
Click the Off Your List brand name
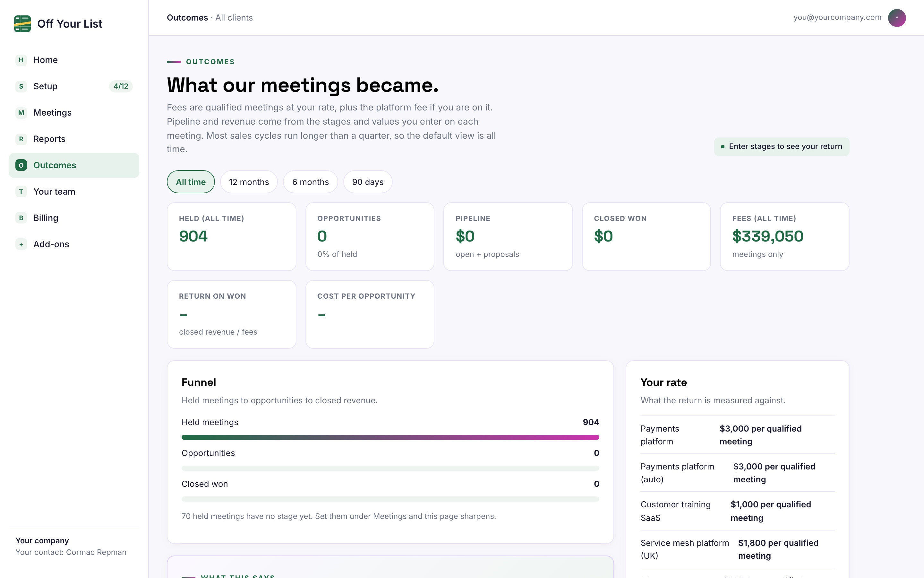tap(70, 24)
